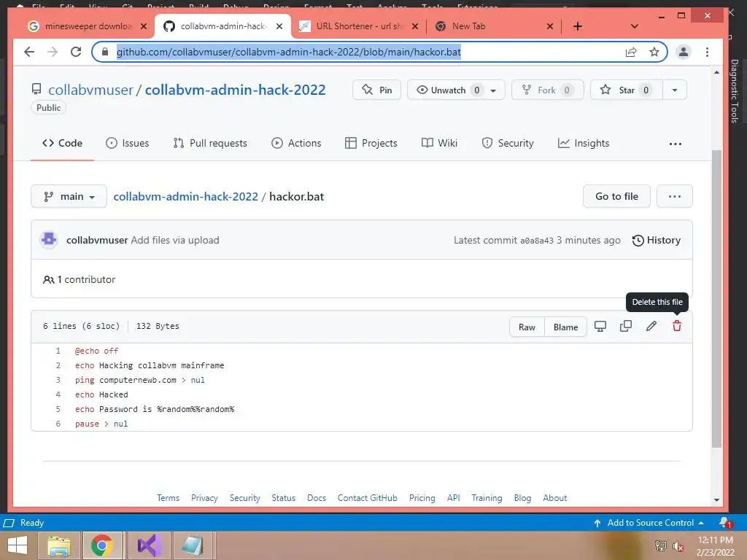Open a new tab with the plus button
Screen dimensions: 747x560
tap(578, 26)
